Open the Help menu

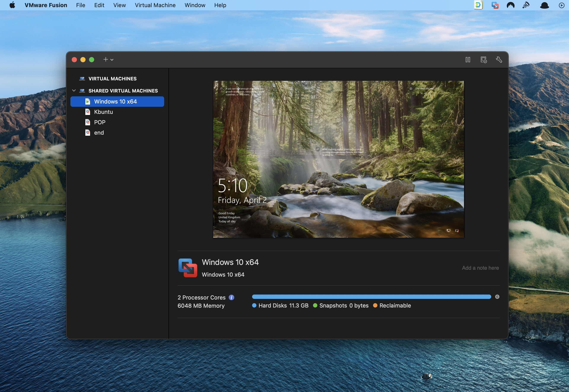click(x=220, y=5)
